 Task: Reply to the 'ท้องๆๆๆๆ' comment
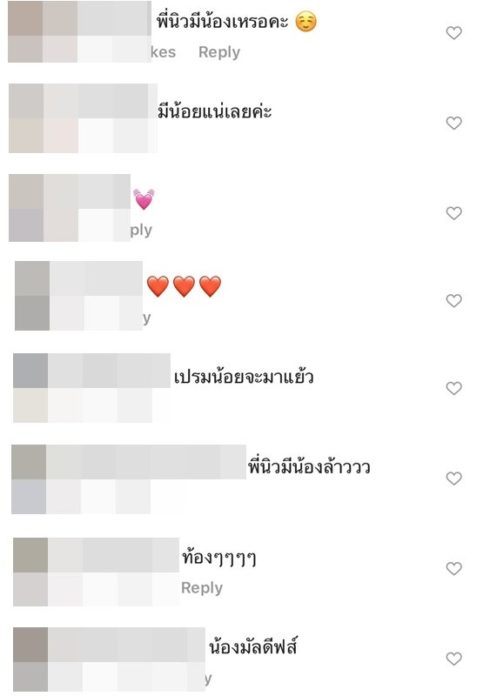click(202, 588)
